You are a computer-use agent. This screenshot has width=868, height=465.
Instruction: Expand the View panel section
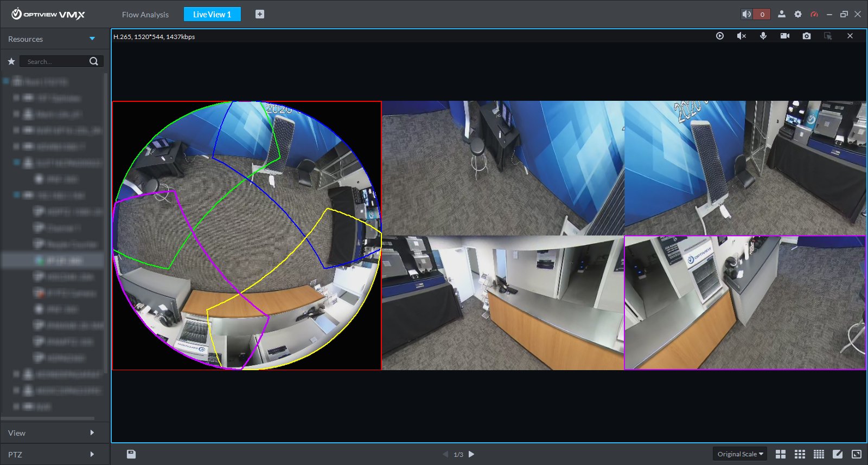[x=92, y=432]
